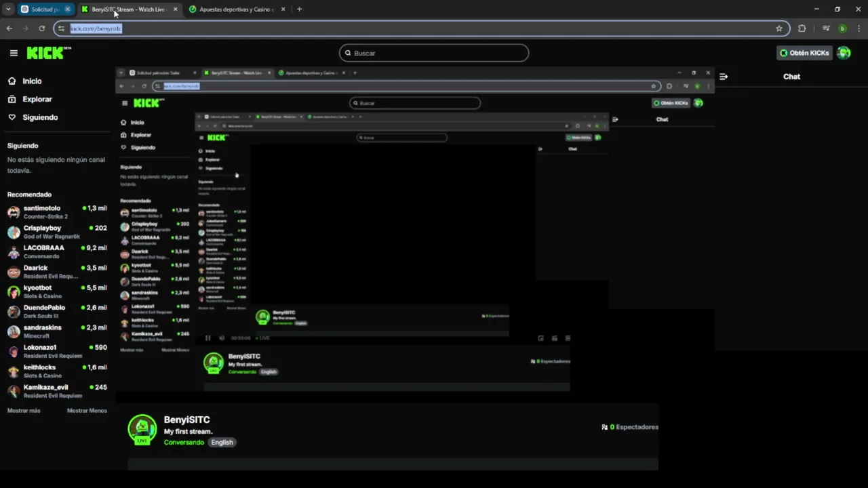Open santimotolo's Counter-Strike 2 channel row
Viewport: 868px width, 488px height.
tap(57, 212)
